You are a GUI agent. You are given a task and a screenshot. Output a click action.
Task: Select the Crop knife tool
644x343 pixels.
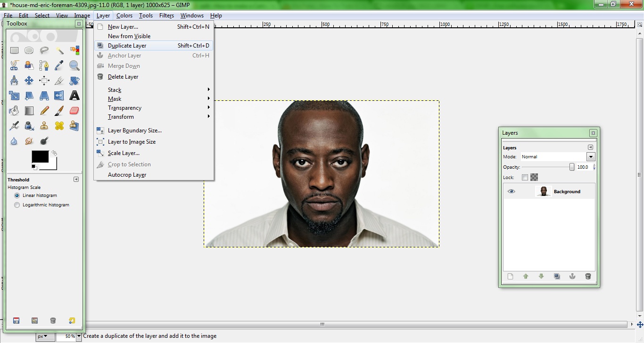tap(59, 81)
